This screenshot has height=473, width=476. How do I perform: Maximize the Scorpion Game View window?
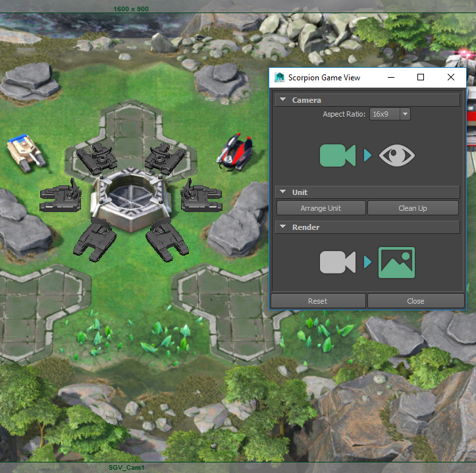pos(421,78)
